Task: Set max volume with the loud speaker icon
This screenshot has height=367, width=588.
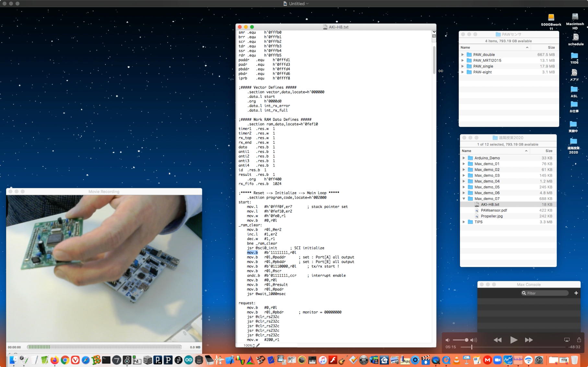Action: point(474,340)
